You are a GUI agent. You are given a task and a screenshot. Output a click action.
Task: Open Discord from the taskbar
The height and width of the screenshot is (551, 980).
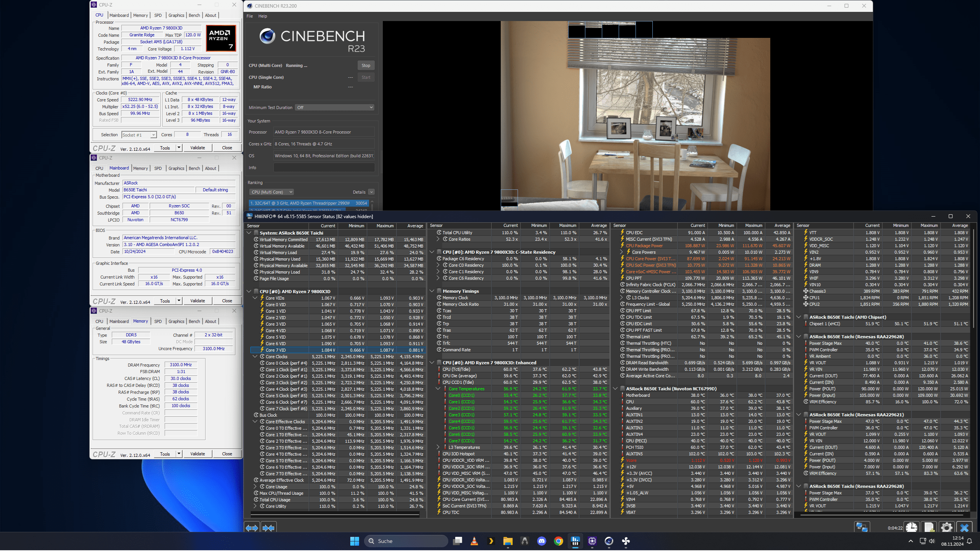(542, 541)
